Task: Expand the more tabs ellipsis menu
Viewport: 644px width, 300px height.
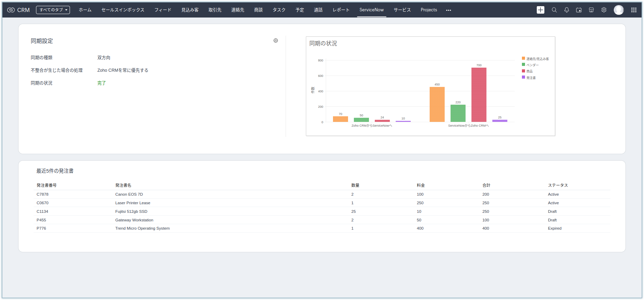Action: 449,10
